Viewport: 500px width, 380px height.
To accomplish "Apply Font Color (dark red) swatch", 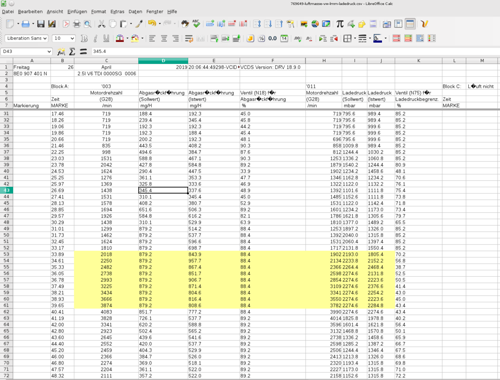I will 120,39.
